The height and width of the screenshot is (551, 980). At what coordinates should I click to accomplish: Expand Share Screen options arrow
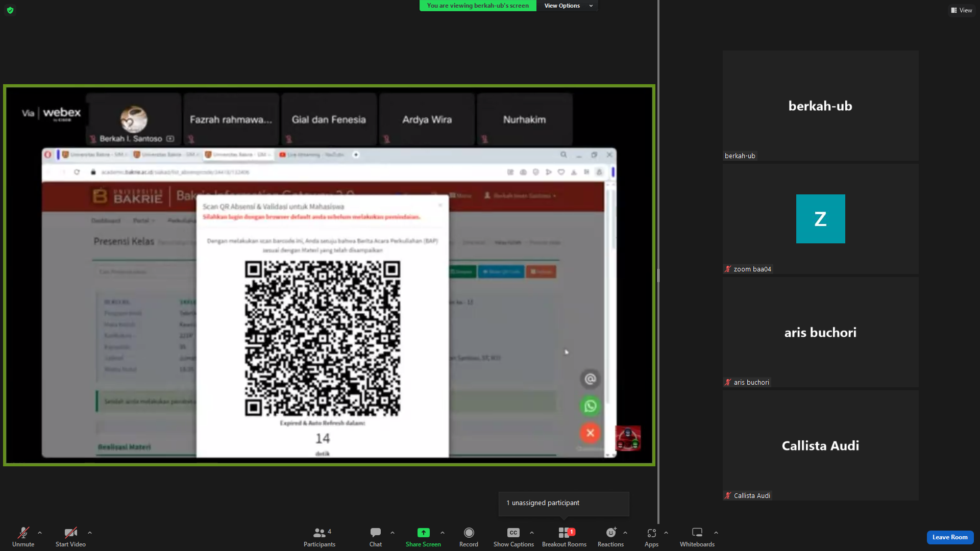point(443,533)
